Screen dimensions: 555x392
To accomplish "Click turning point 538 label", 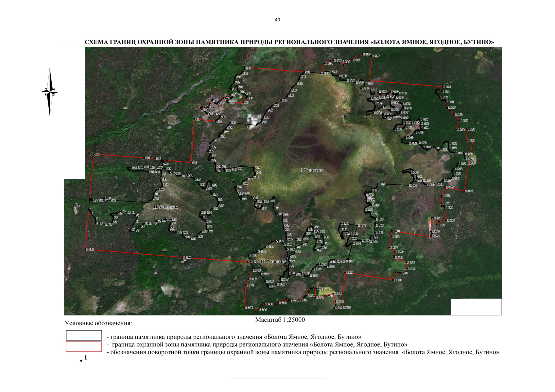I will [x=248, y=68].
